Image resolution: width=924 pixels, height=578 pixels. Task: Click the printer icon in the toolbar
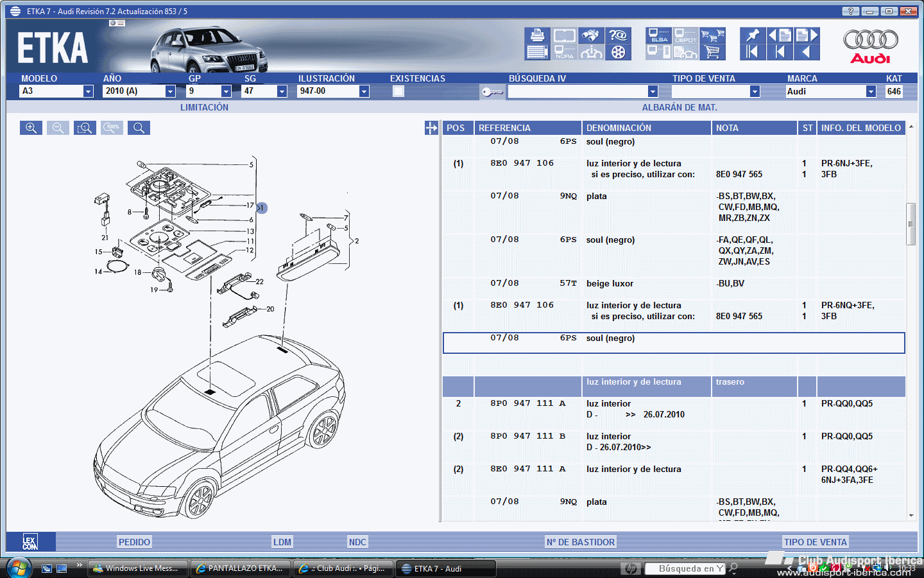tap(537, 35)
